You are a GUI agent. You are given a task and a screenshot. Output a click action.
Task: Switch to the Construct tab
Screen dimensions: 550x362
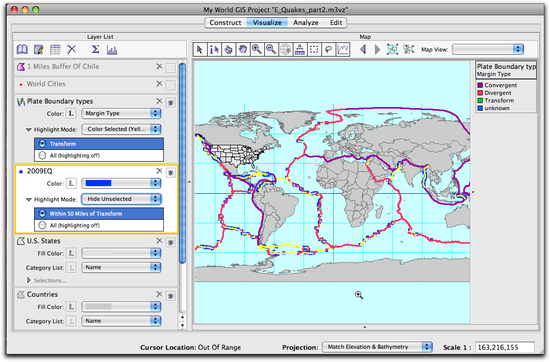click(x=226, y=22)
